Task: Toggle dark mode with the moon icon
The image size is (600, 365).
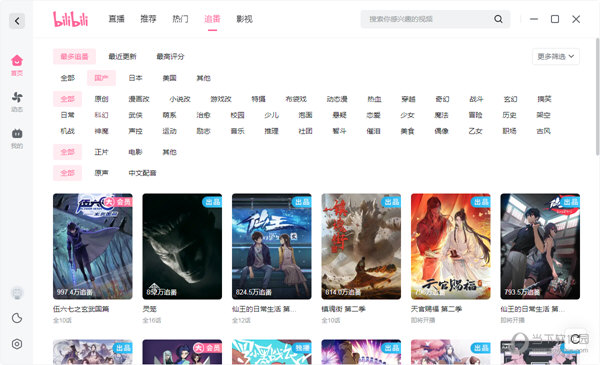Action: pos(17,318)
